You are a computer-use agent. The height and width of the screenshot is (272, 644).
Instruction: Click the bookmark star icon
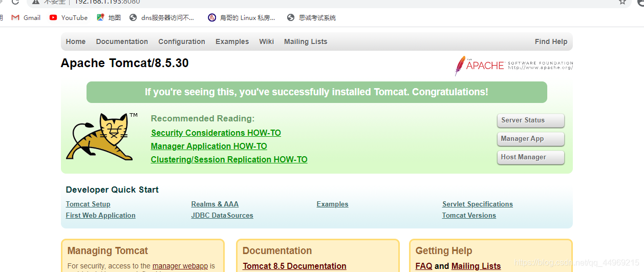pyautogui.click(x=622, y=2)
